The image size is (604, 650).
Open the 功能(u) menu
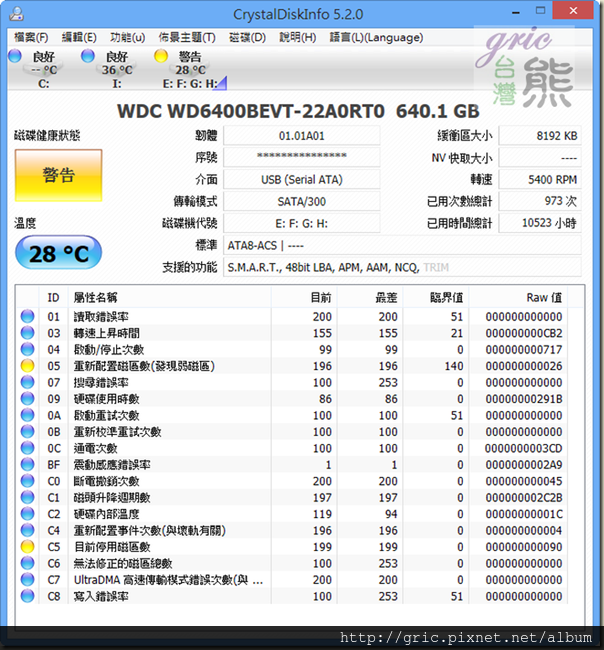click(x=127, y=37)
